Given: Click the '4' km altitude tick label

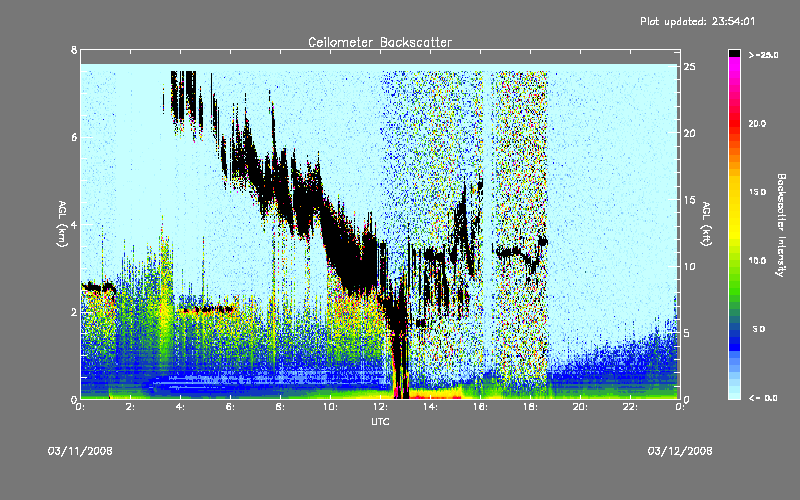Looking at the screenshot, I should point(74,224).
